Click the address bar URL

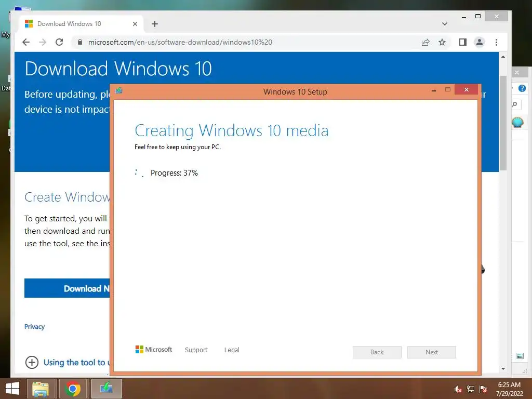coord(180,42)
